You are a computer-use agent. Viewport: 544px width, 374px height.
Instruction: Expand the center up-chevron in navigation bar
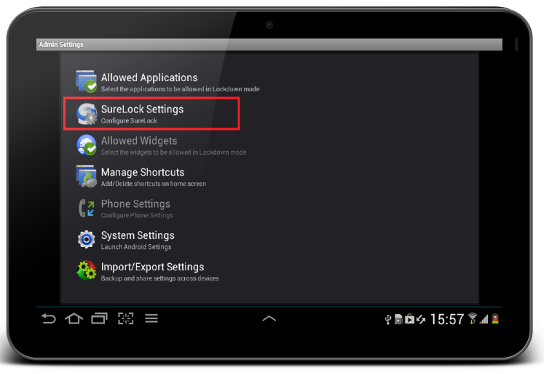[x=269, y=318]
